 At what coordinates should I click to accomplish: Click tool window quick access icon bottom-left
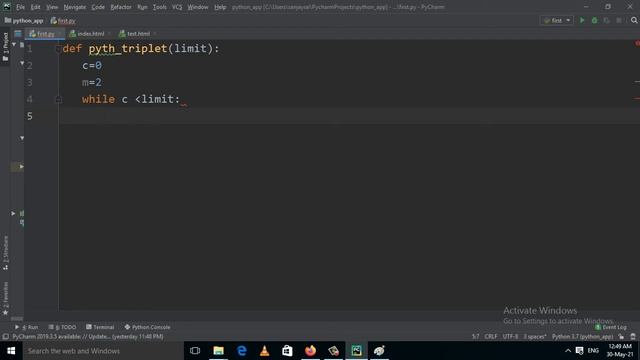pos(5,337)
